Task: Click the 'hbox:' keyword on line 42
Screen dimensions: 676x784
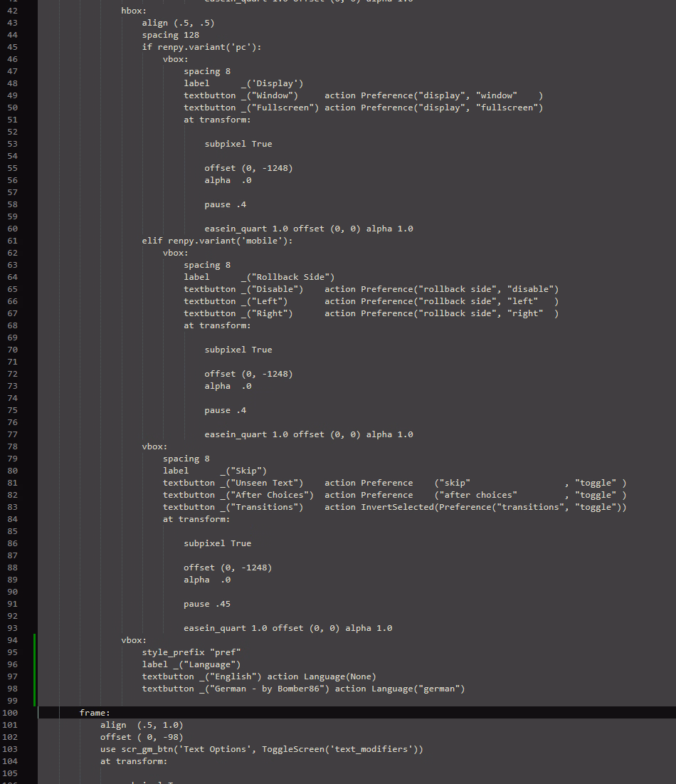Action: (x=134, y=11)
